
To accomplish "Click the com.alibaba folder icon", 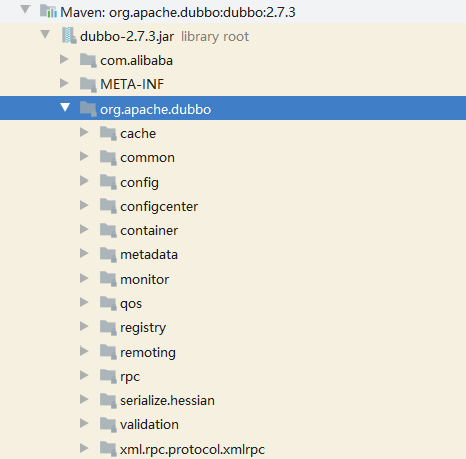I will click(x=88, y=61).
